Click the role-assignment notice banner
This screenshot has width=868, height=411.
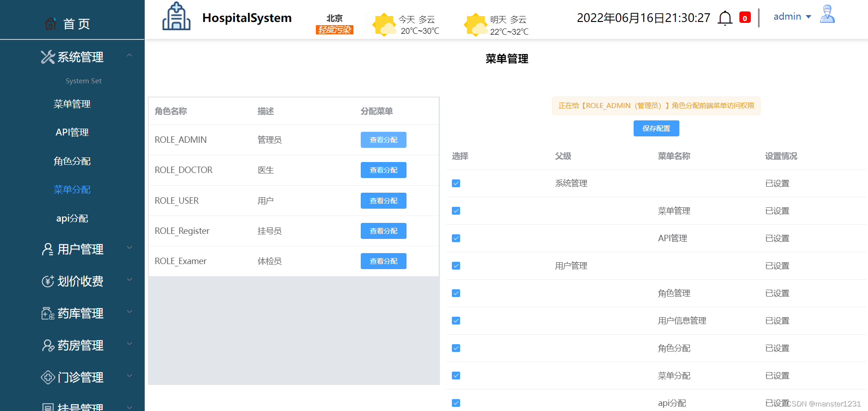pyautogui.click(x=656, y=106)
